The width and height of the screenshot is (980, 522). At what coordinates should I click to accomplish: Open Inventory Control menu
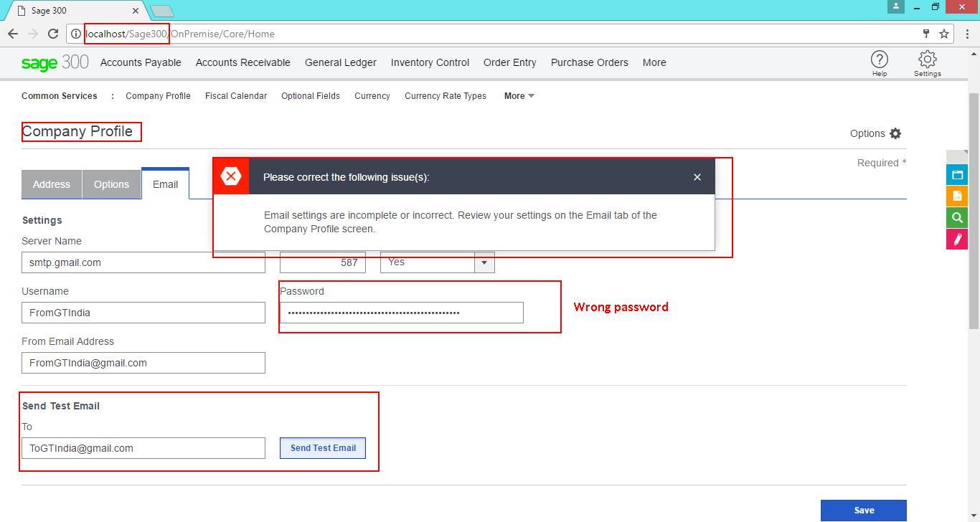pos(430,62)
